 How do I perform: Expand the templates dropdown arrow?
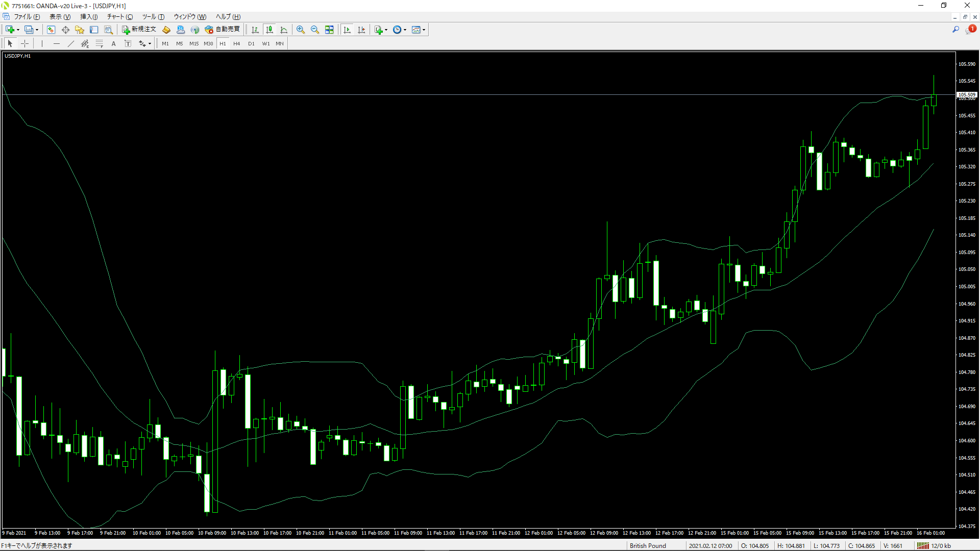(424, 30)
